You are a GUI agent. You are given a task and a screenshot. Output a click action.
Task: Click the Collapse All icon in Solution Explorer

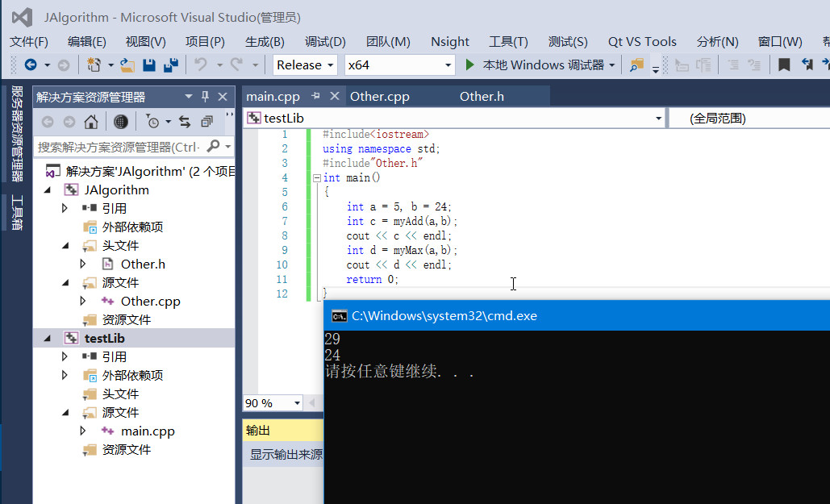[207, 123]
